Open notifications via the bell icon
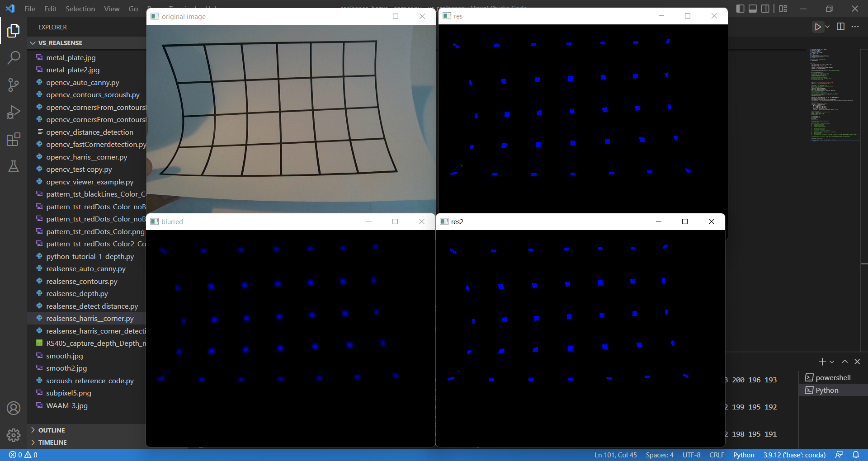The height and width of the screenshot is (461, 868). click(857, 455)
